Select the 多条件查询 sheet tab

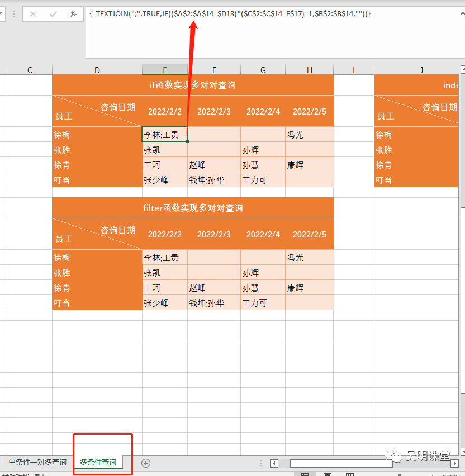click(x=98, y=462)
